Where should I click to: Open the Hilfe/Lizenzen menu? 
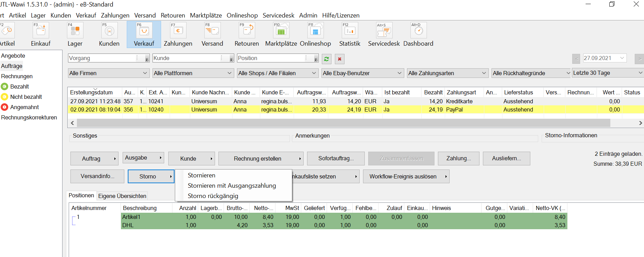tap(341, 15)
